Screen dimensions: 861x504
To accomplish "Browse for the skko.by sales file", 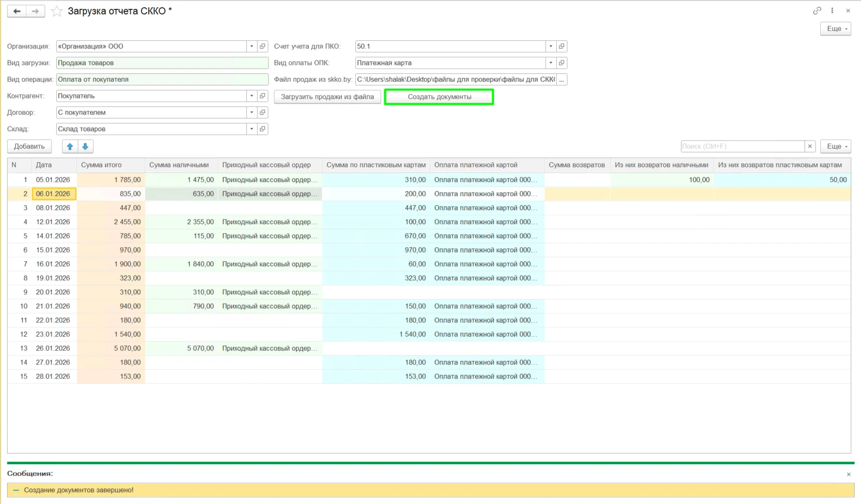I will point(561,80).
